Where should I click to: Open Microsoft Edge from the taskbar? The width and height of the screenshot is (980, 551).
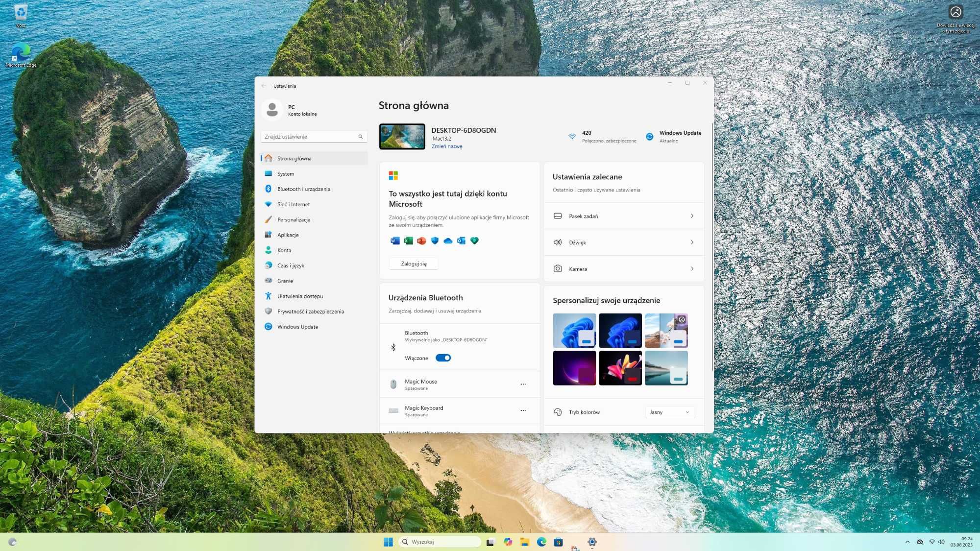[x=541, y=542]
